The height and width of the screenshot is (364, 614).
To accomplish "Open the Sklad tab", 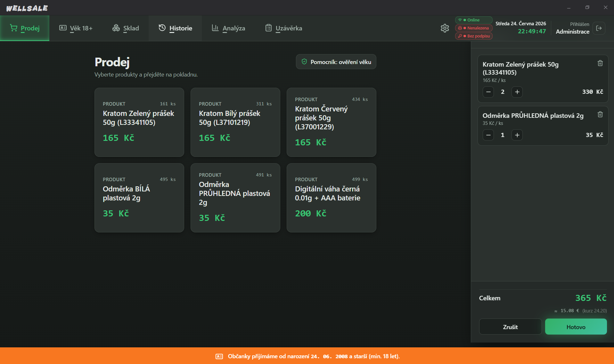I will [126, 28].
